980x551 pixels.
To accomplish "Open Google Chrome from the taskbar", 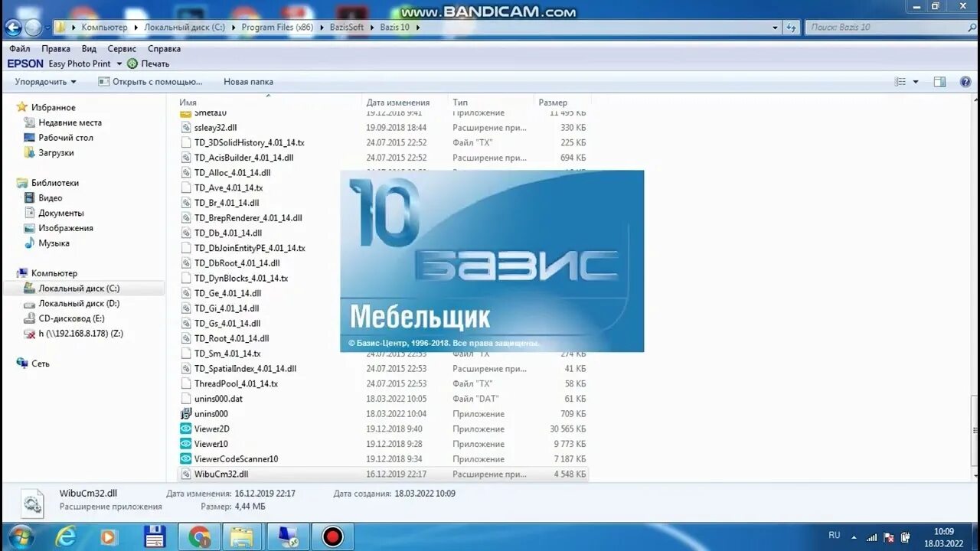I will click(199, 536).
